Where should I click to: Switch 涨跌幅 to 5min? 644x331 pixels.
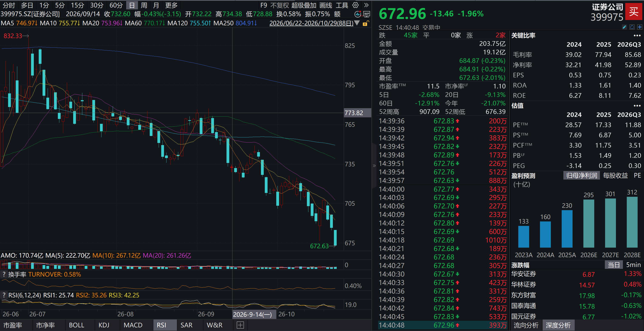[633, 265]
